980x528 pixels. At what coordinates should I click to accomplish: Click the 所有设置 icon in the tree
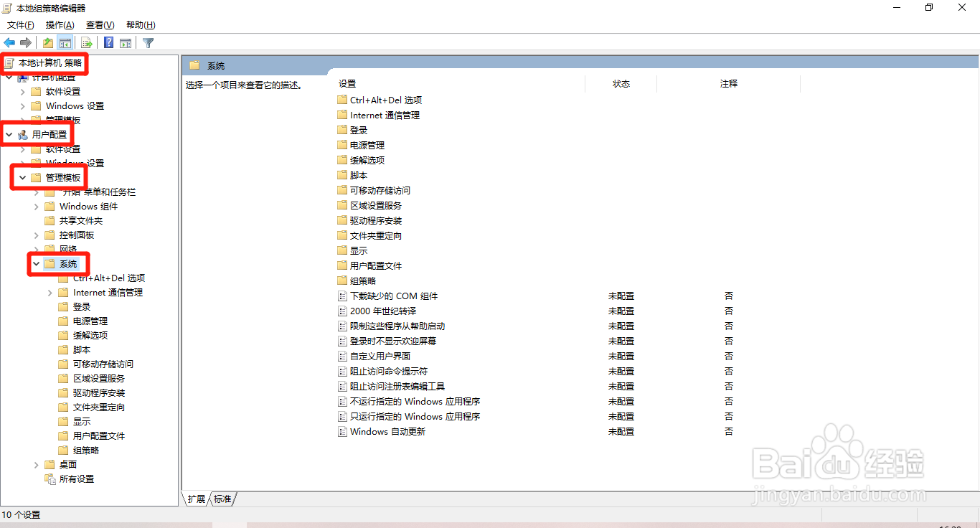coord(50,478)
